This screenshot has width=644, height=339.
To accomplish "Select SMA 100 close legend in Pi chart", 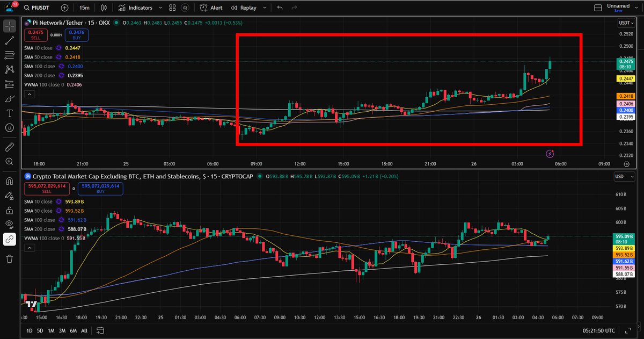I will pyautogui.click(x=40, y=66).
